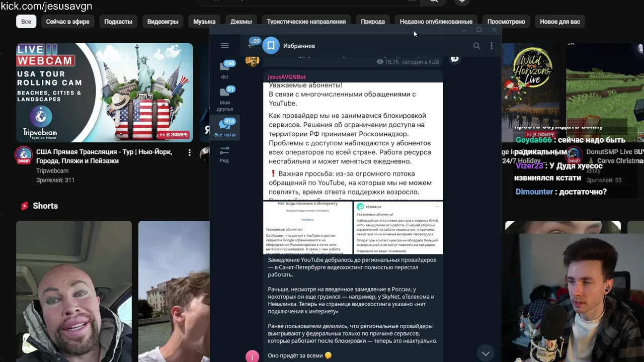Click the Shorts section heading
The height and width of the screenshot is (362, 644).
[x=39, y=206]
